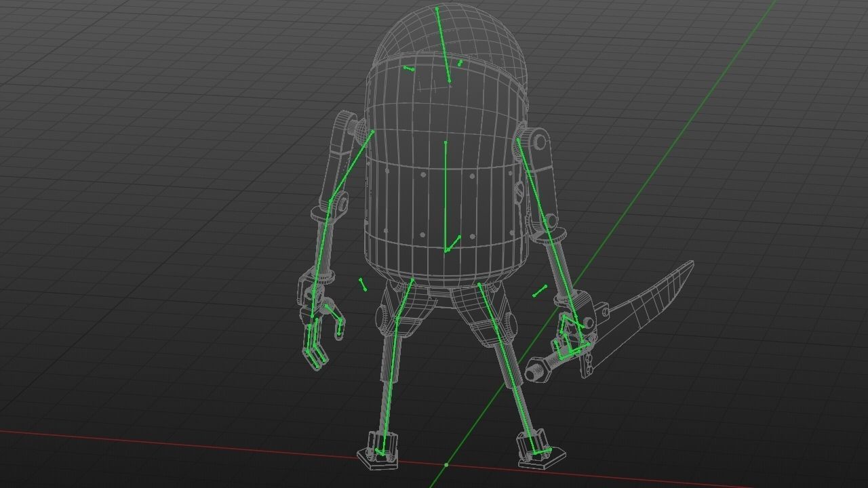Select the short hip bone at spine base
868x488 pixels.
[453, 244]
